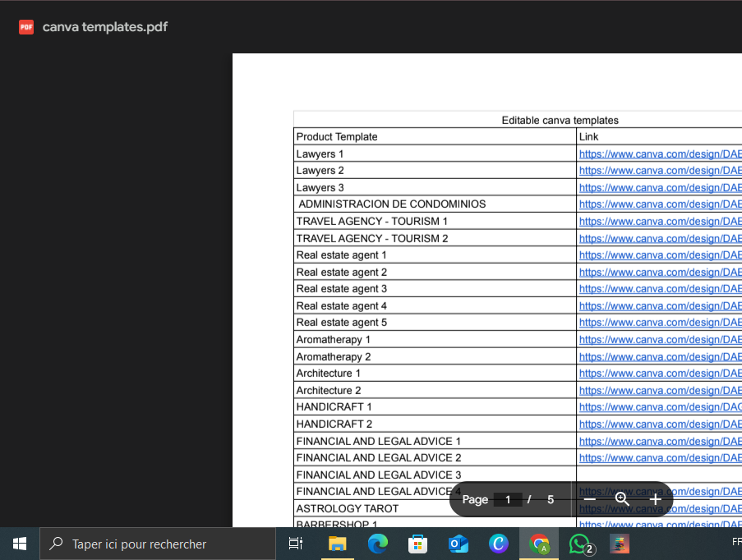
Task: Zoom in with the plus icon
Action: [655, 499]
